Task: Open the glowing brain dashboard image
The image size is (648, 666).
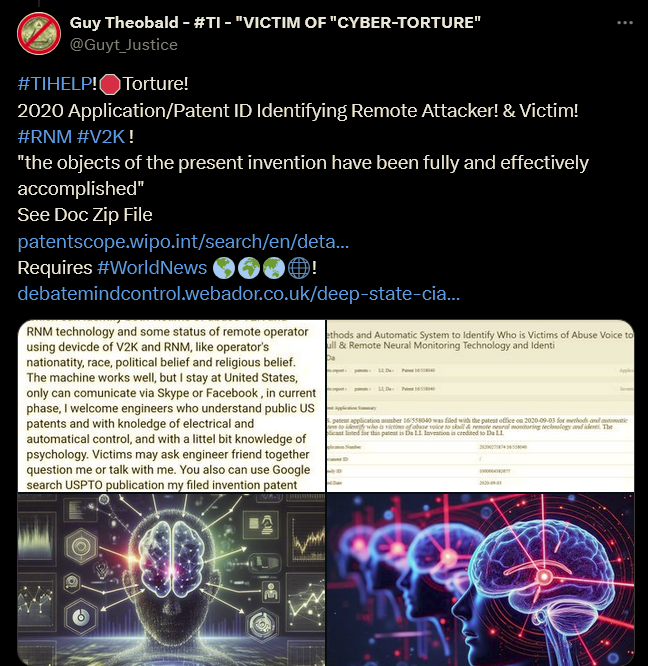Action: [x=171, y=579]
